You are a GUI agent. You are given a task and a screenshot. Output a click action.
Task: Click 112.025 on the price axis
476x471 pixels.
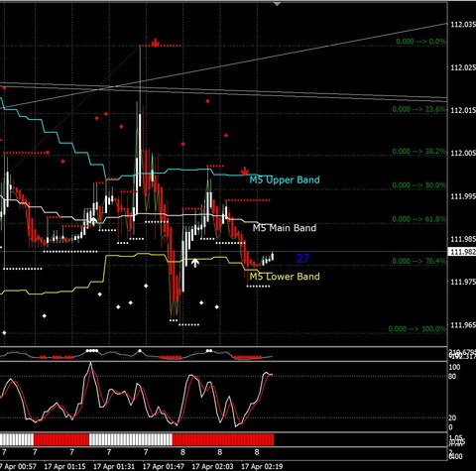tap(463, 67)
